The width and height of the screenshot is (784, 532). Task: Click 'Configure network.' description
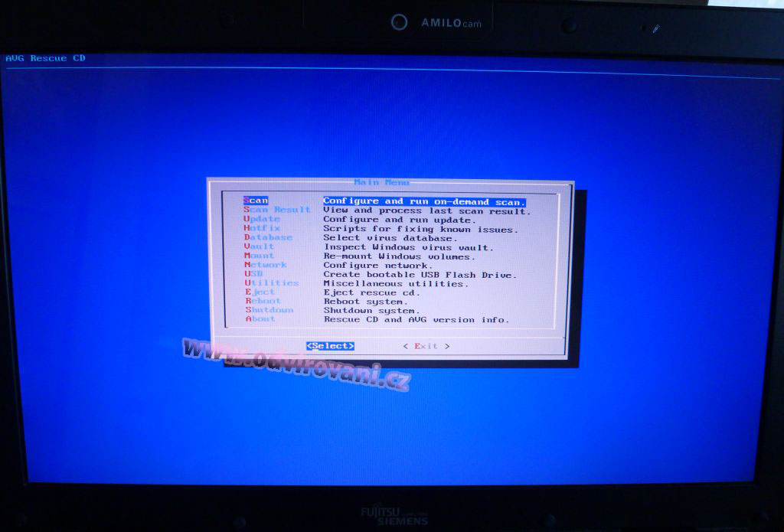click(x=378, y=265)
